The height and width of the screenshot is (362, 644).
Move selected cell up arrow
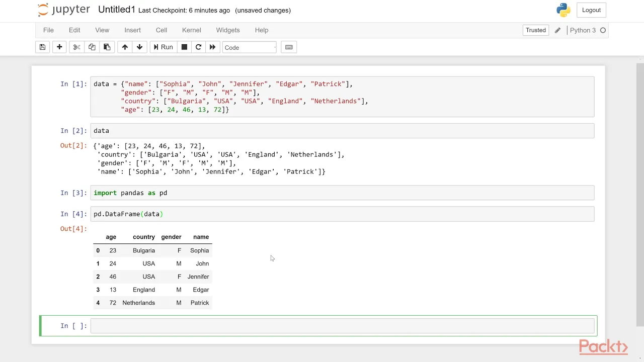(125, 47)
